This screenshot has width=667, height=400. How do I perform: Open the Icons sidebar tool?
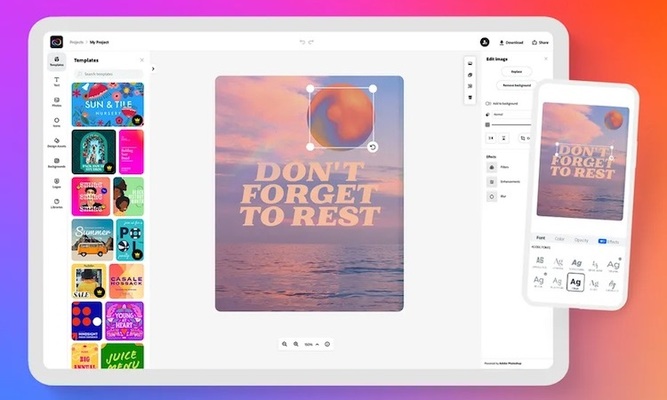(57, 123)
